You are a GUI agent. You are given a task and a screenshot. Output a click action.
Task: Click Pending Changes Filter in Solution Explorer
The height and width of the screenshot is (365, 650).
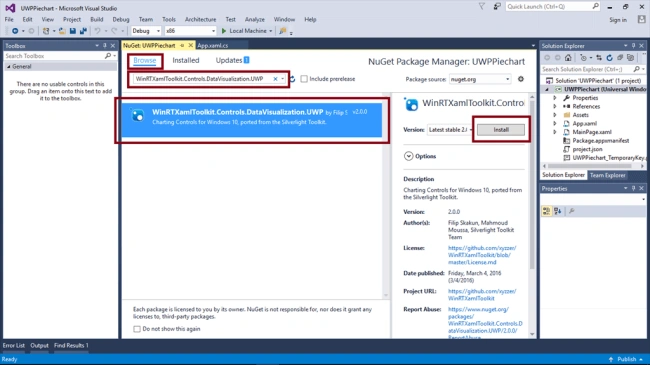(583, 58)
